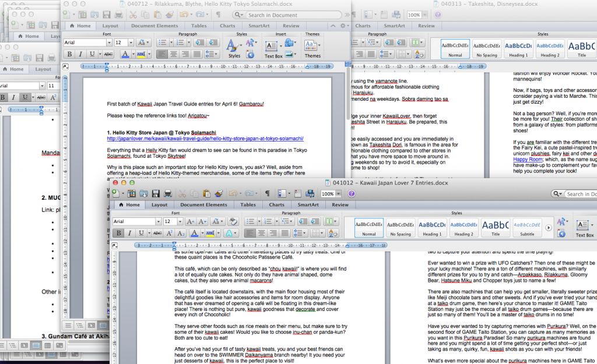Center align text in Kawaii Japan Lover window
Screen dimensions: 597x364
(261, 233)
